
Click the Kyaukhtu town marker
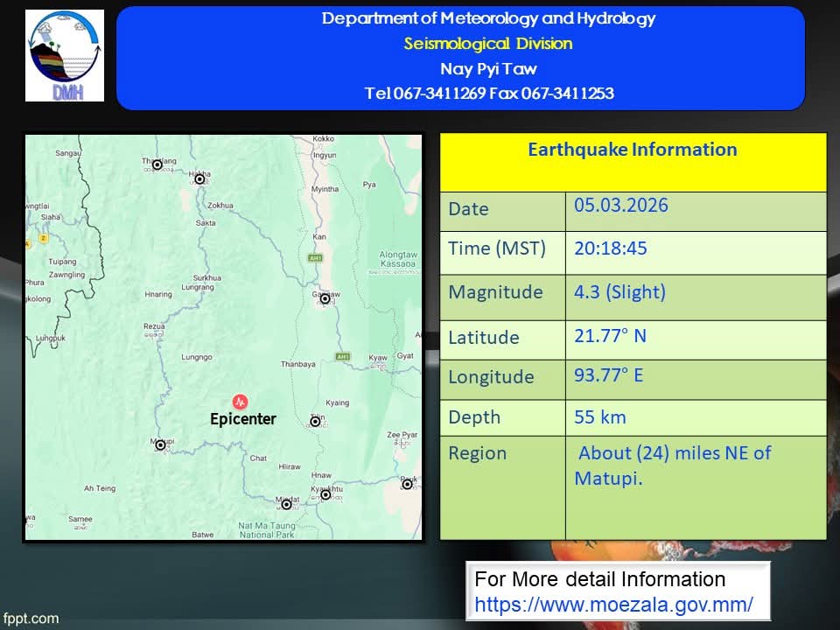[325, 494]
